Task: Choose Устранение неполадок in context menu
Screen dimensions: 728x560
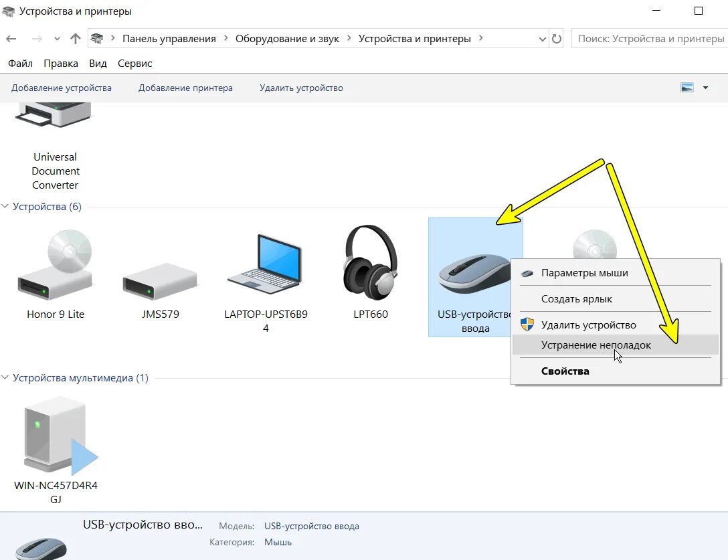Action: coord(616,345)
